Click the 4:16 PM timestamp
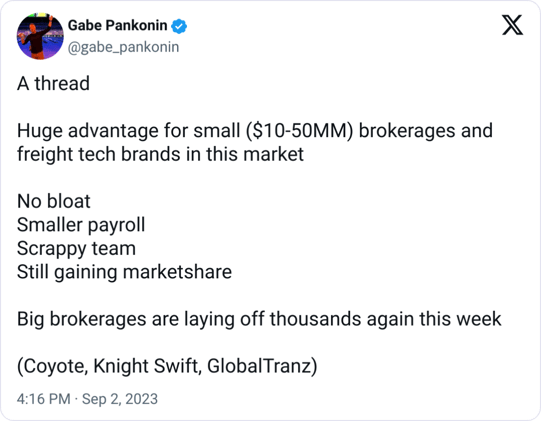 [x=43, y=399]
